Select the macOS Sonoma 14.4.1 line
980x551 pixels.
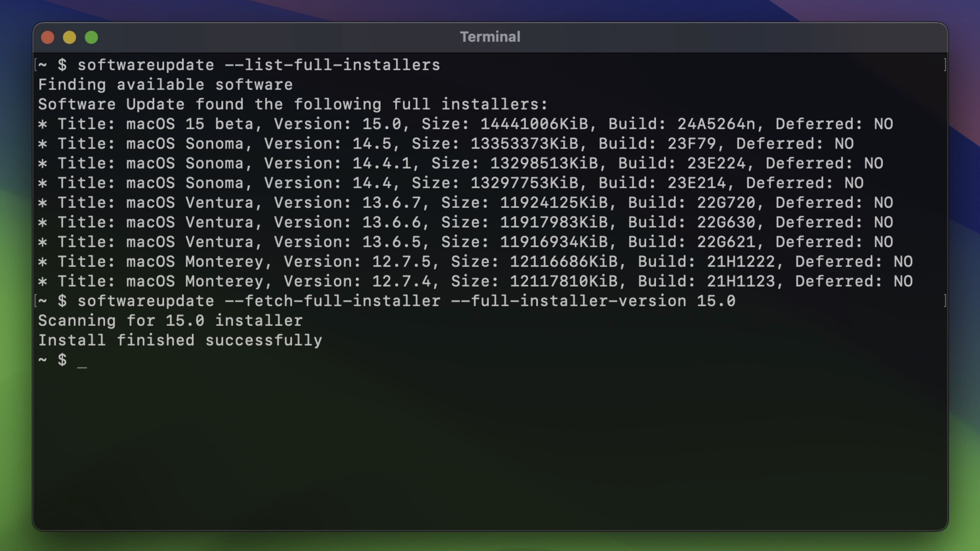coord(460,163)
